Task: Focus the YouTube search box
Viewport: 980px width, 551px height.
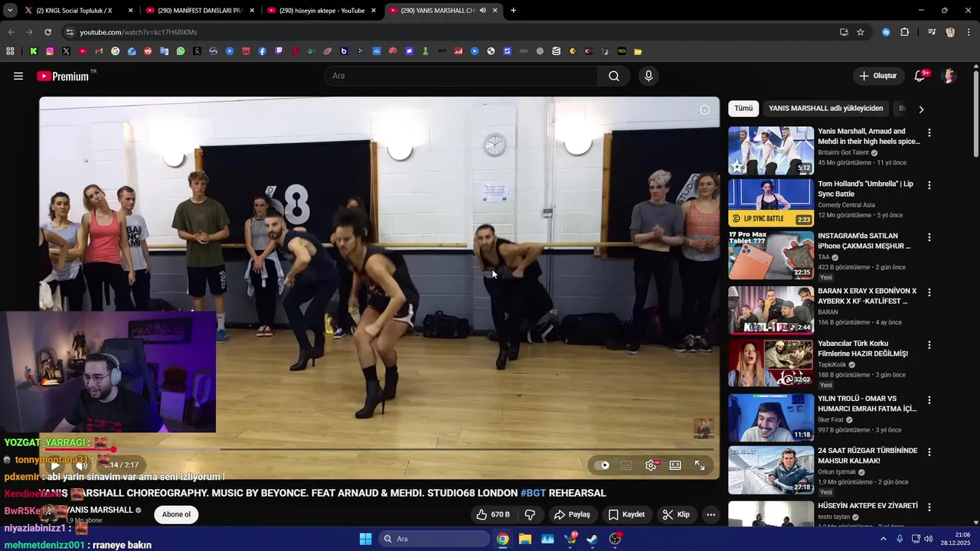Action: (x=462, y=76)
